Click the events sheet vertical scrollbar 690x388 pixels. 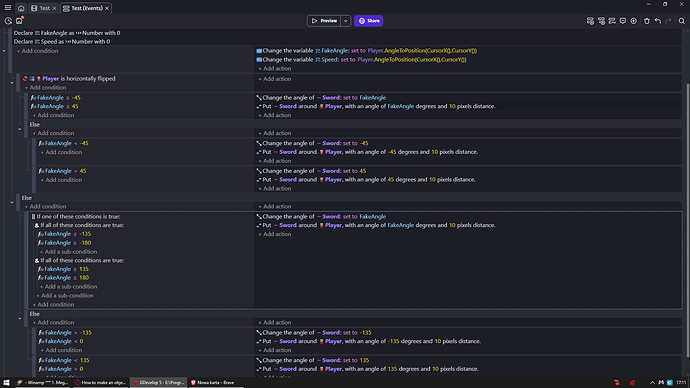coord(687,220)
